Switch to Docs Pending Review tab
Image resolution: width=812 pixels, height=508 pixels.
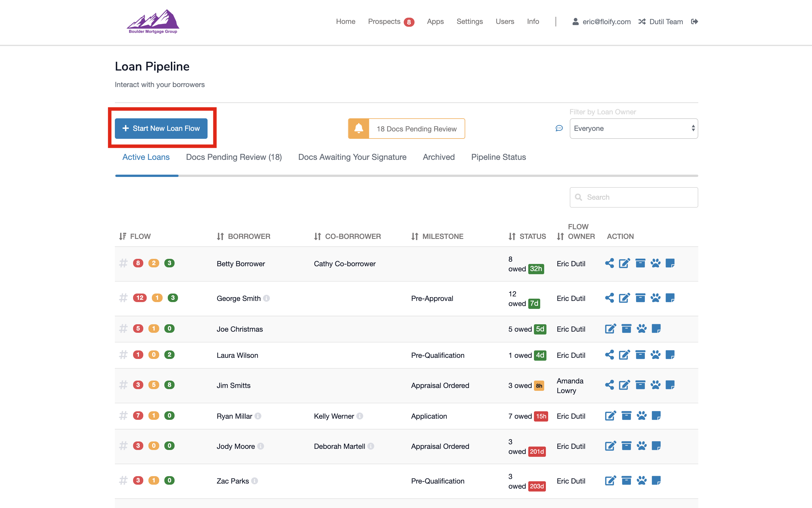click(x=234, y=157)
